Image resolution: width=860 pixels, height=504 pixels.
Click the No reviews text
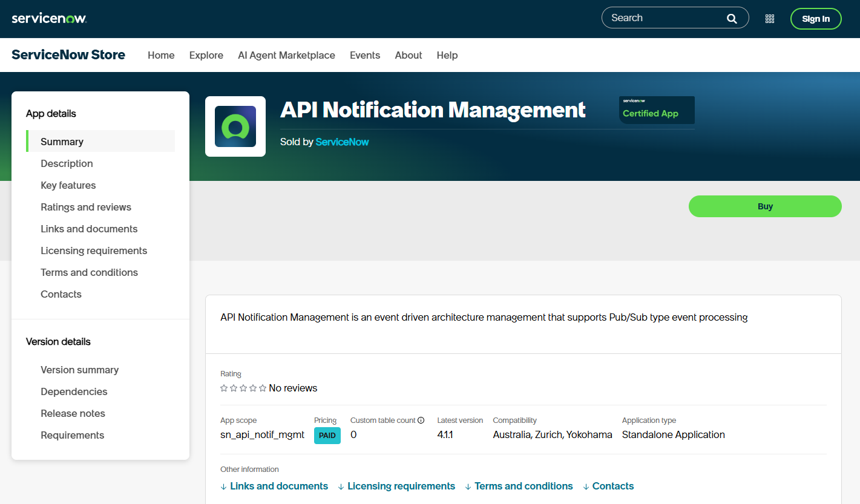pos(293,388)
